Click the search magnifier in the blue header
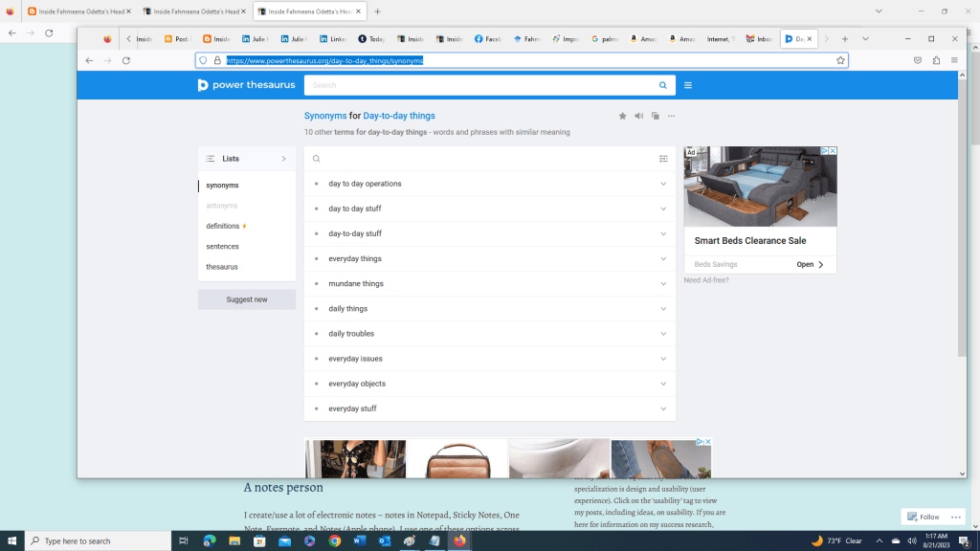This screenshot has height=551, width=980. click(662, 85)
